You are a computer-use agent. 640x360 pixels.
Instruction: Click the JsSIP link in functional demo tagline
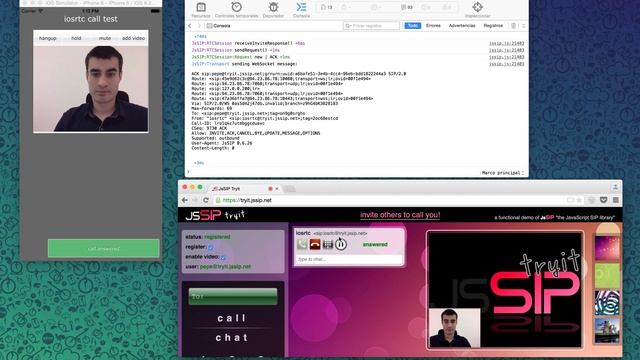click(x=547, y=218)
